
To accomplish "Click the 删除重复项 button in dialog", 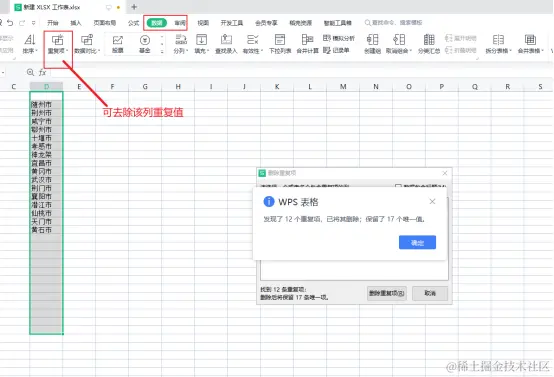I will point(387,293).
